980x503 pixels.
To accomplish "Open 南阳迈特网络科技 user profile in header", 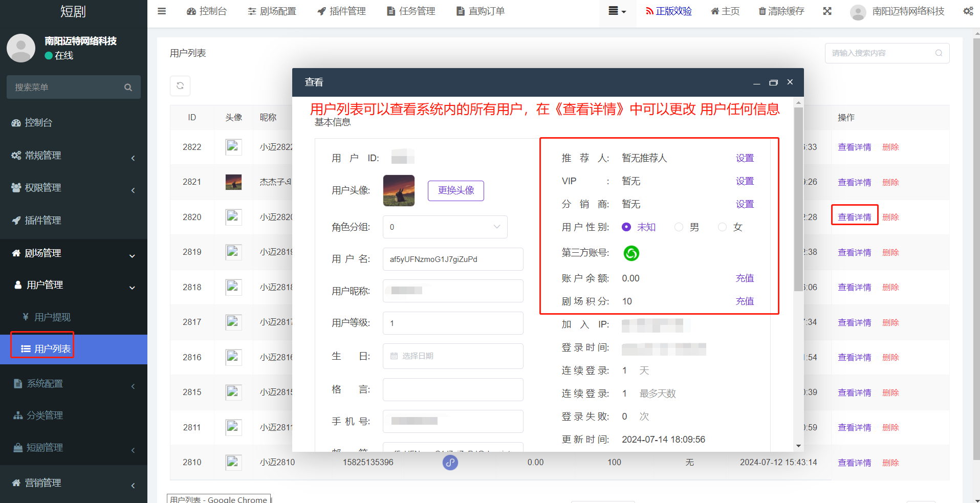I will (897, 11).
